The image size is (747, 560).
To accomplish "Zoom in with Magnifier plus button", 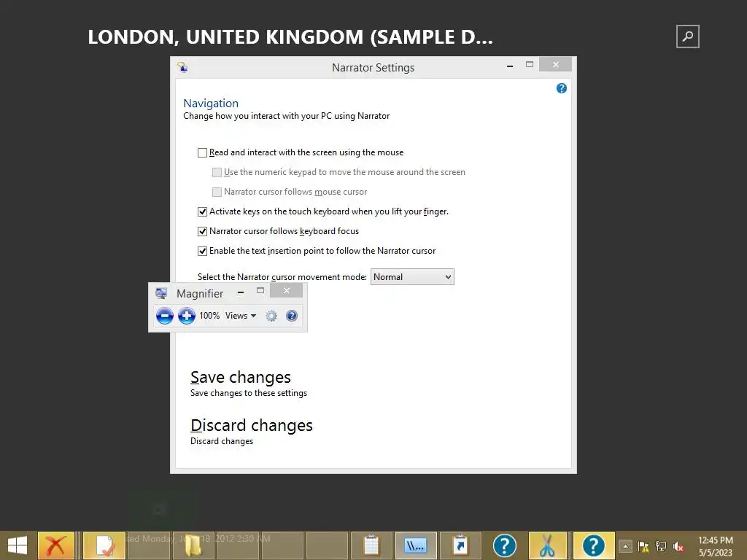I will pos(187,316).
